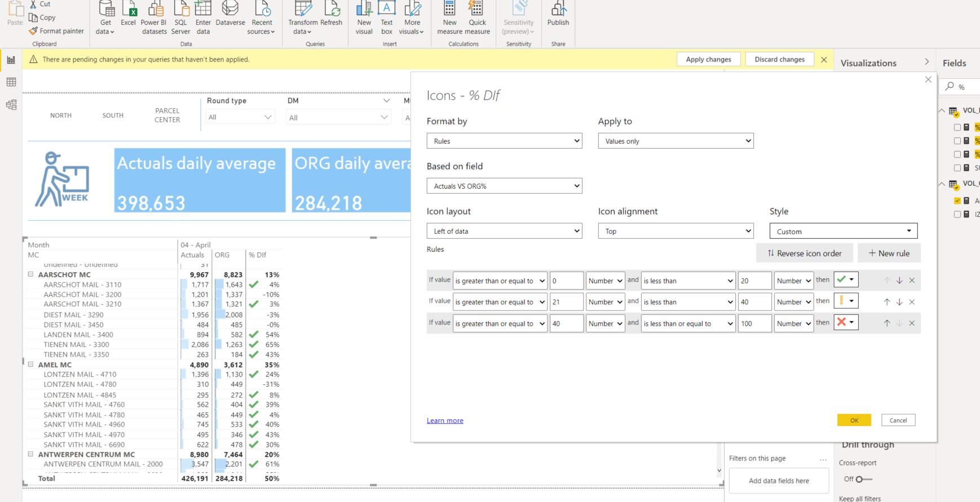Insert a New visual
Screen dimensions: 980x502
364,17
